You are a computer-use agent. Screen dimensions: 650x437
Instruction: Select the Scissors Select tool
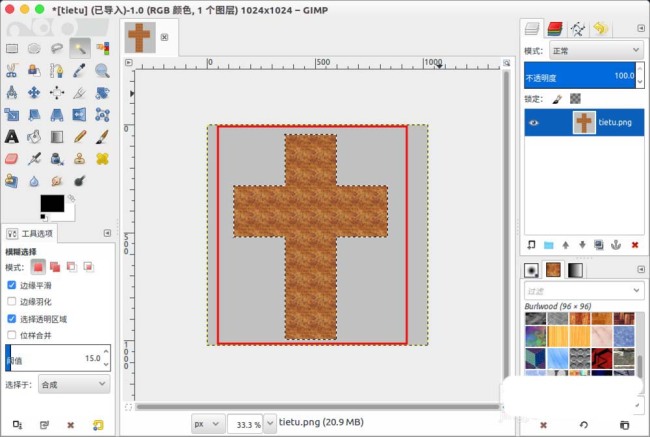click(x=12, y=71)
